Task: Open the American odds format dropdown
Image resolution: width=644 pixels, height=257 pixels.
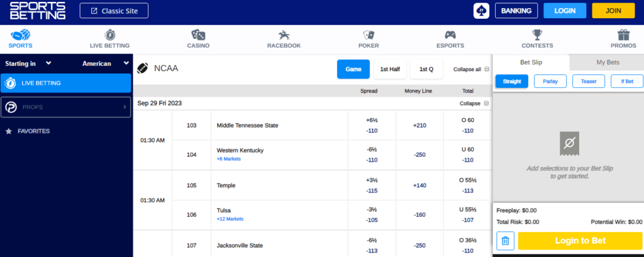Action: click(x=106, y=63)
